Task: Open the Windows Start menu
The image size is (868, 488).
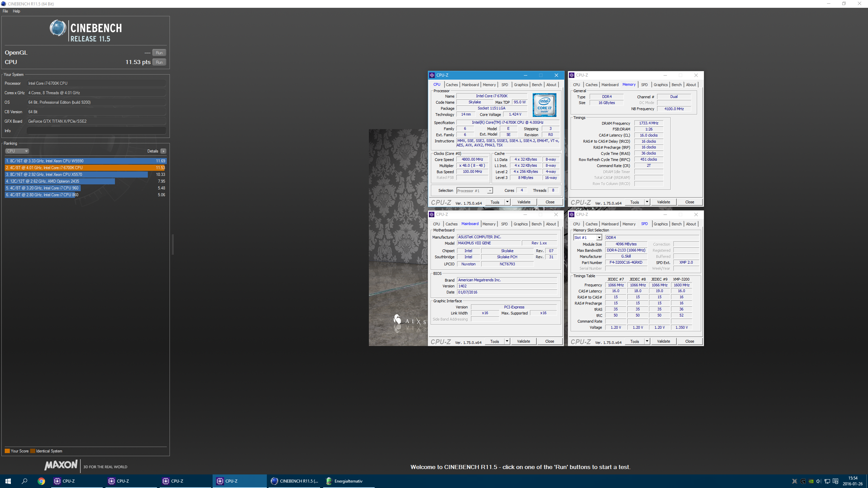Action: (x=8, y=481)
